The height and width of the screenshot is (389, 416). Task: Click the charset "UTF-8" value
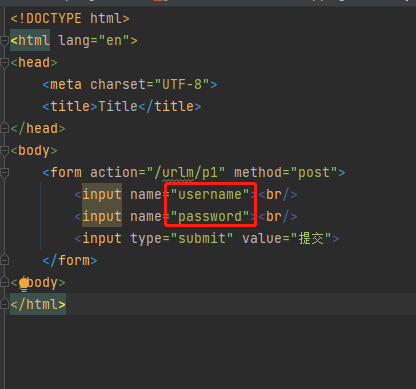point(182,85)
